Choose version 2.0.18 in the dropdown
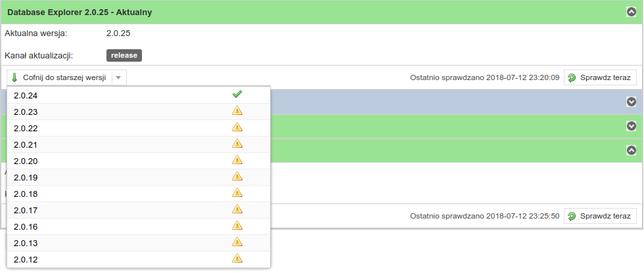 [139, 194]
